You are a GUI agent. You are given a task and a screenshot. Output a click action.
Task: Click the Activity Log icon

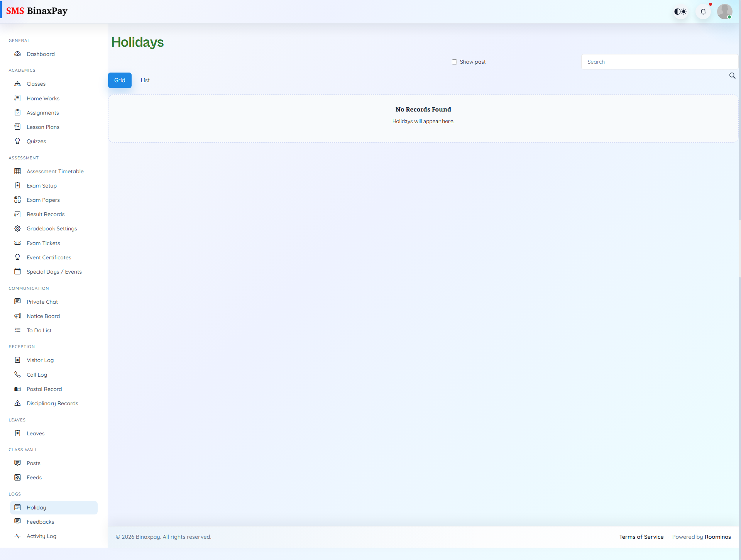tap(18, 536)
